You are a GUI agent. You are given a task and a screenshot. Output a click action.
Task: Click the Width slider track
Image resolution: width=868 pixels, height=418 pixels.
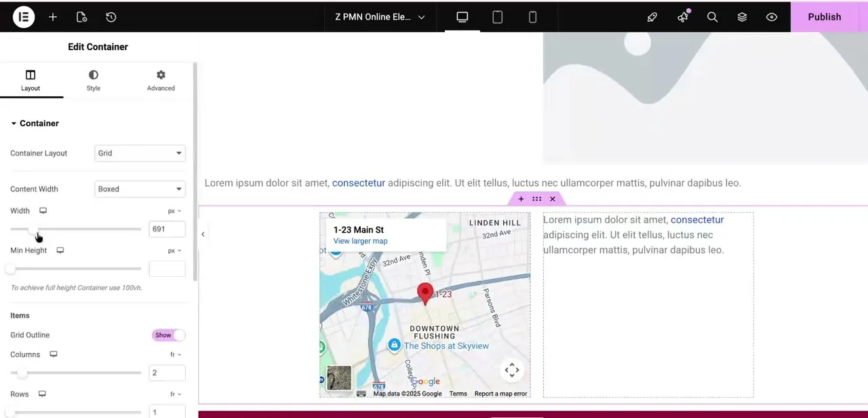click(75, 229)
